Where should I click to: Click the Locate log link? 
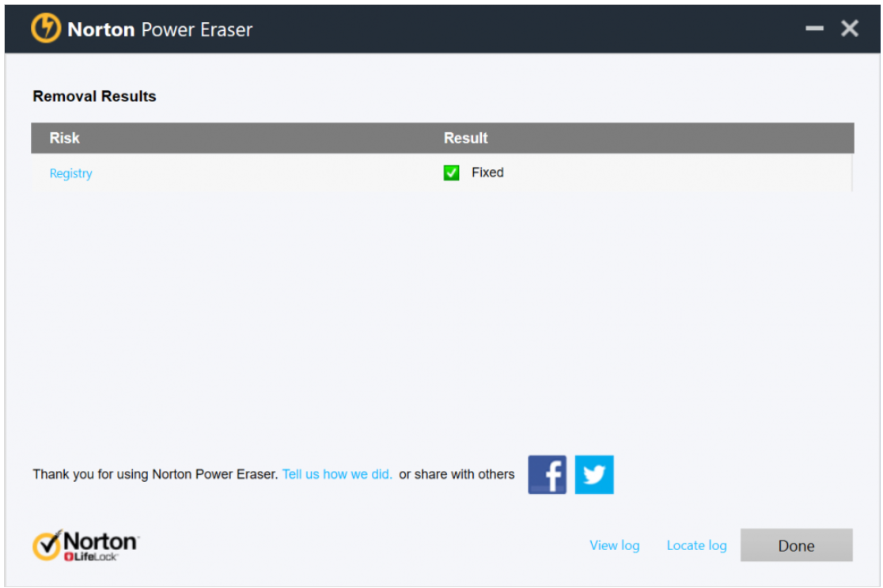point(696,545)
